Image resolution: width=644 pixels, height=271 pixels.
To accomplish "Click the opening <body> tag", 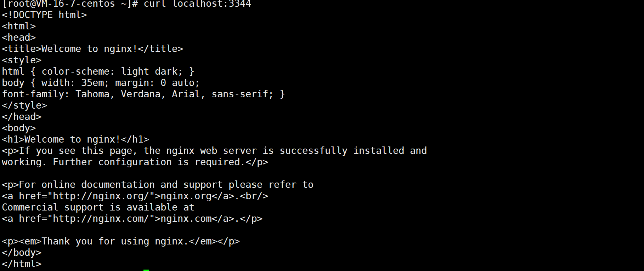I will pyautogui.click(x=19, y=128).
